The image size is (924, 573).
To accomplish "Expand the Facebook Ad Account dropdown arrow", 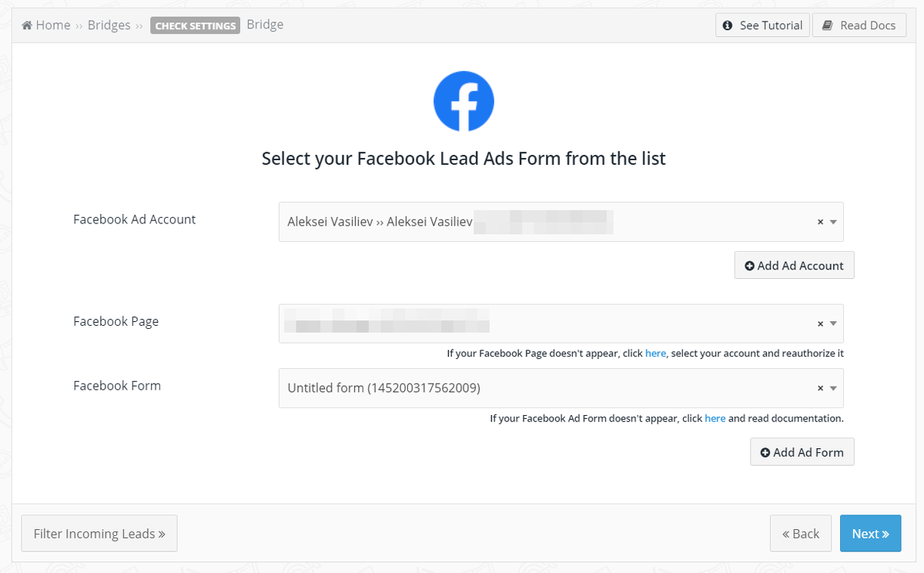I will (833, 222).
